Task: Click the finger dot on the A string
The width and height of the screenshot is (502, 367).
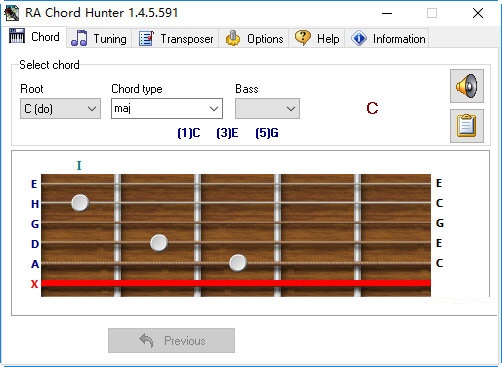Action: tap(238, 263)
